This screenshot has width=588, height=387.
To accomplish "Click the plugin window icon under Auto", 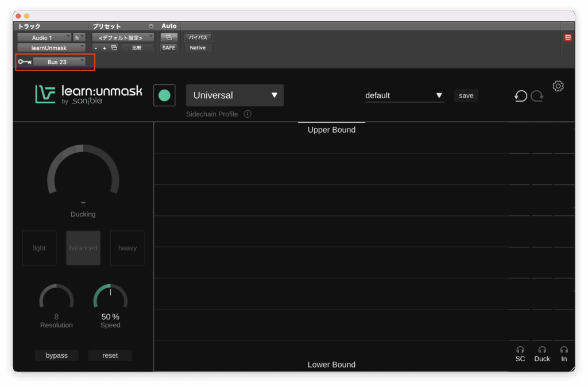I will pyautogui.click(x=169, y=37).
